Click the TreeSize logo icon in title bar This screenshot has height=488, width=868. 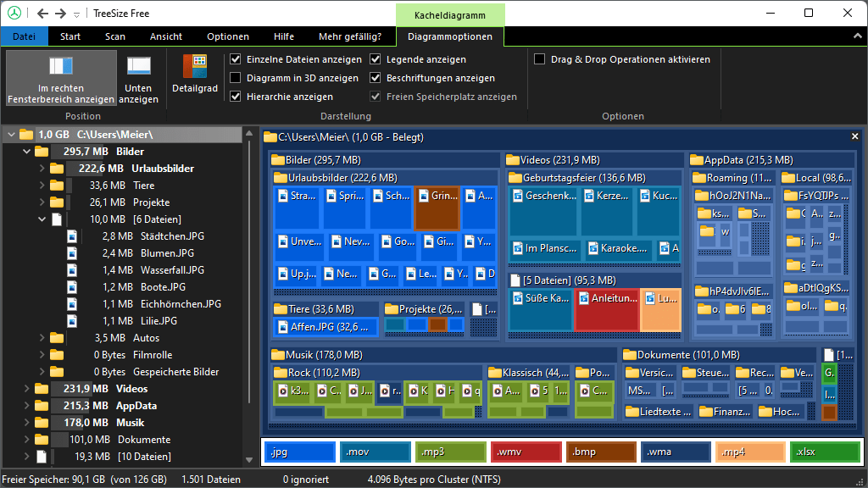point(14,14)
